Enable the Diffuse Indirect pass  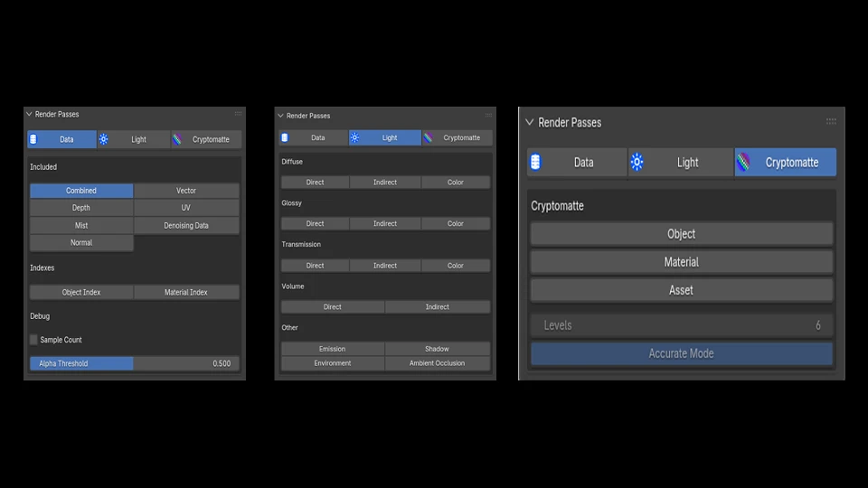click(385, 182)
